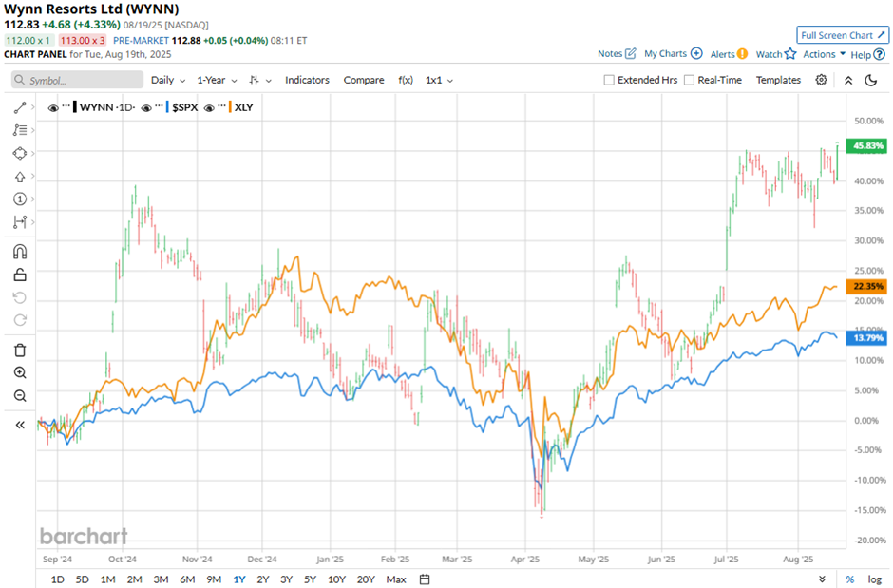
Task: Open the Templates button
Action: point(778,80)
